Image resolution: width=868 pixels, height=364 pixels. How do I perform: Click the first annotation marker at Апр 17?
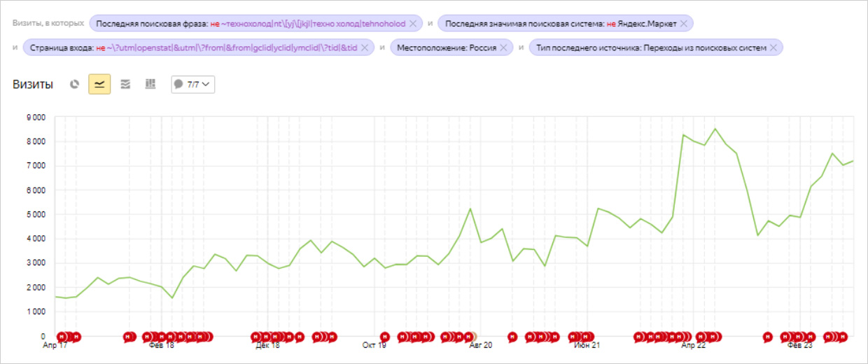coord(61,337)
